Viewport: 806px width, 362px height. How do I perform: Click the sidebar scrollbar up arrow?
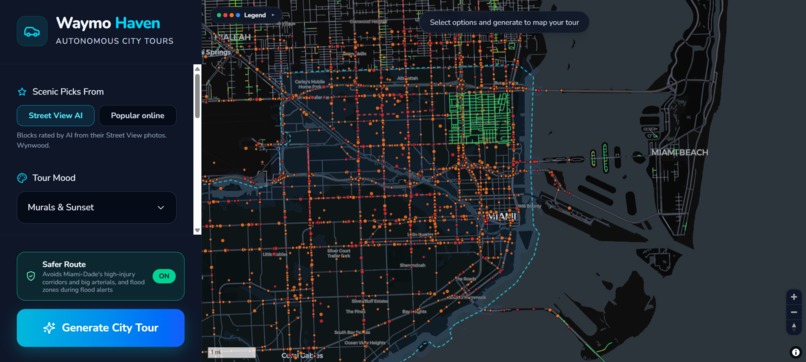coord(197,69)
